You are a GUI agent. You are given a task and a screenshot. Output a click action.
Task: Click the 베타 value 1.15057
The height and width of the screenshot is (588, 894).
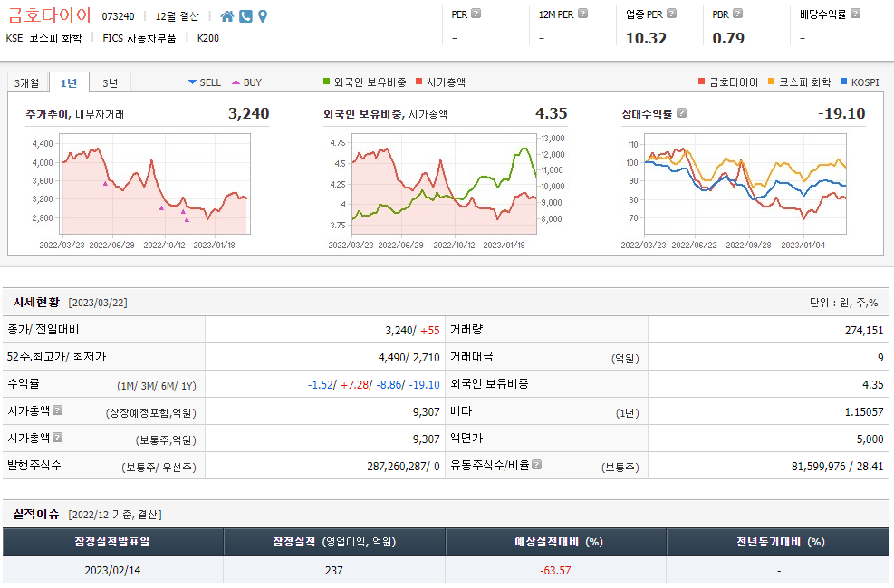point(864,411)
